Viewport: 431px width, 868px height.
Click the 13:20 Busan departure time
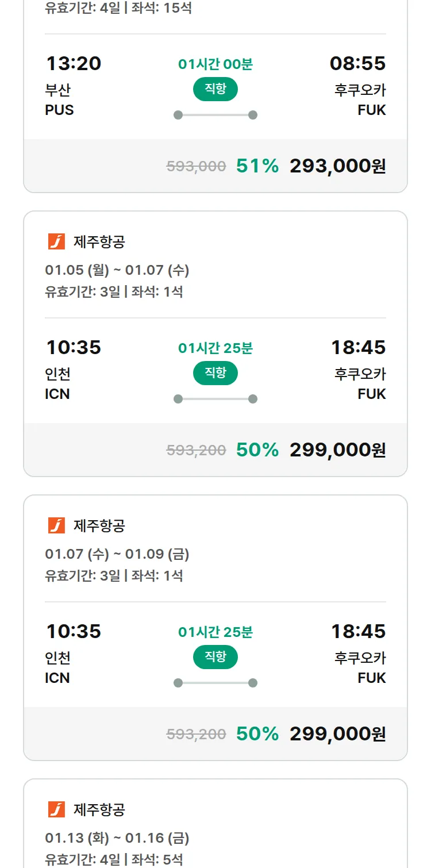click(x=74, y=63)
